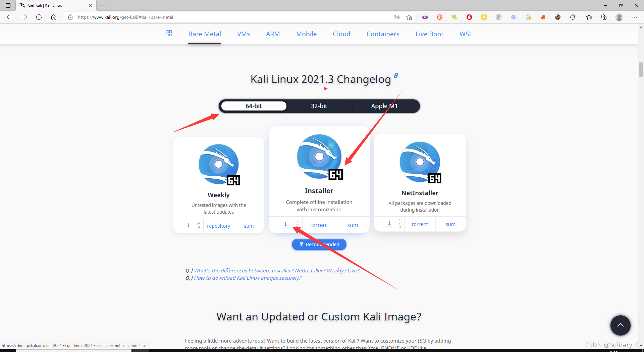
Task: Download the Weekly image
Action: click(x=189, y=226)
